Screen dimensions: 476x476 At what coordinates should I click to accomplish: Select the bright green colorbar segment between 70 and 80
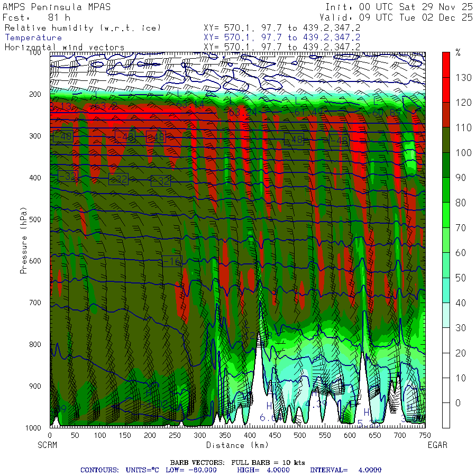[446, 215]
